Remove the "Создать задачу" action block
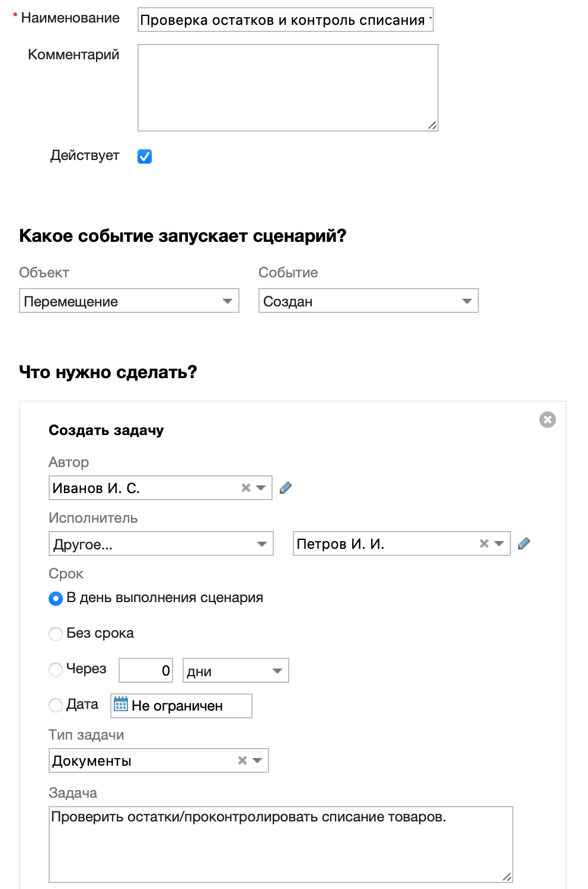This screenshot has width=588, height=889. 548,419
